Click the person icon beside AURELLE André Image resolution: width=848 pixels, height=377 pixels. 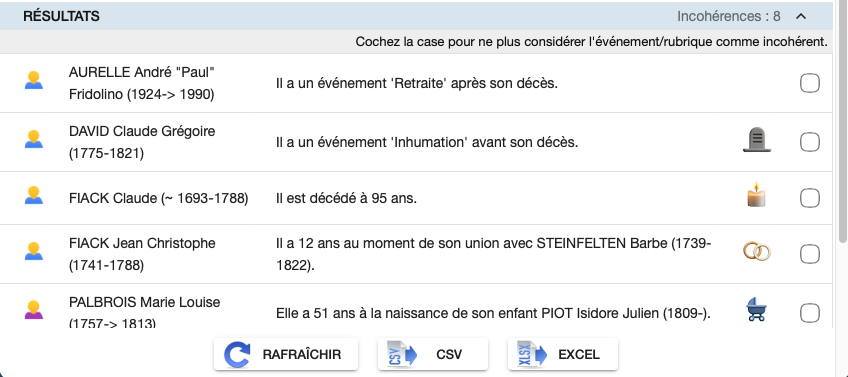click(34, 80)
